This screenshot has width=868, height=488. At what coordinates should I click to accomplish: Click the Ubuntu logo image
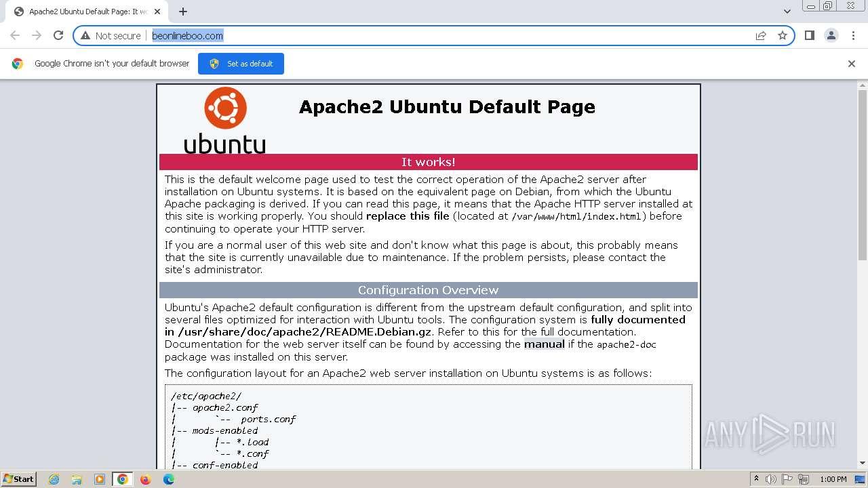(x=224, y=121)
